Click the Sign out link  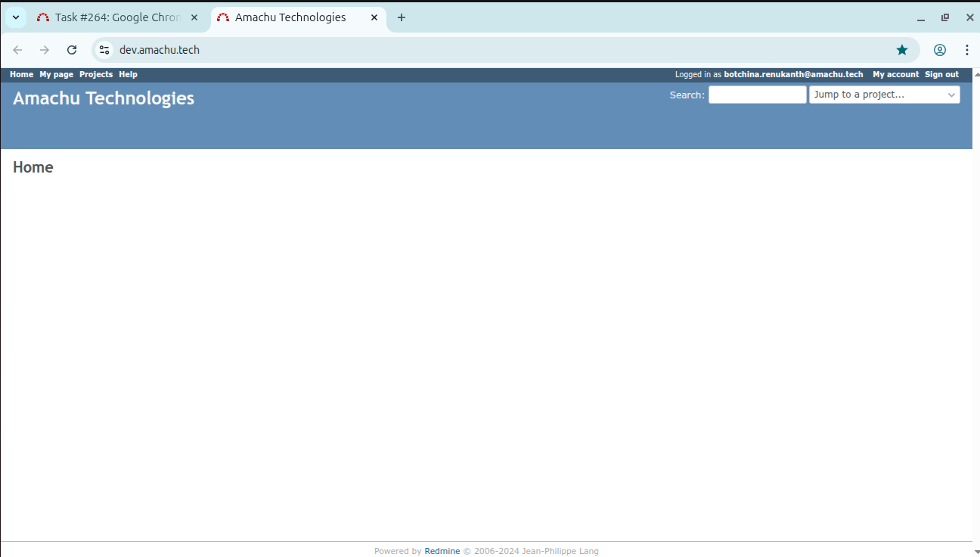pyautogui.click(x=941, y=74)
